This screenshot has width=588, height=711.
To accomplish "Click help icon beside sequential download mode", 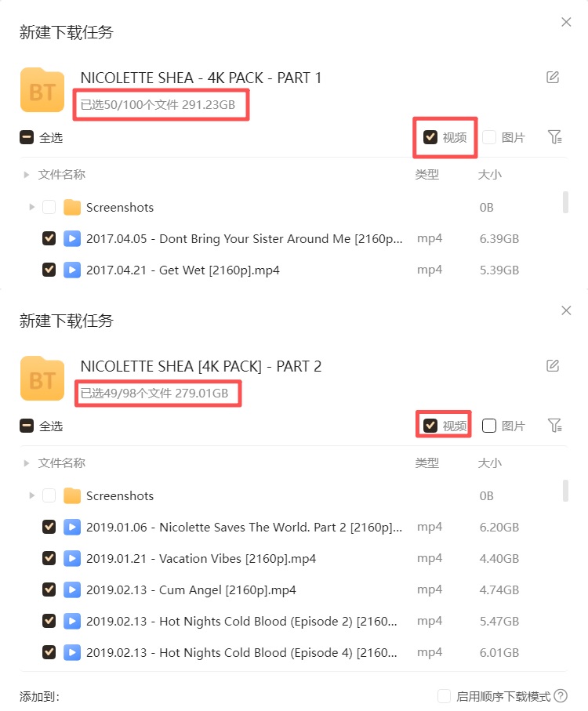I will [x=561, y=695].
